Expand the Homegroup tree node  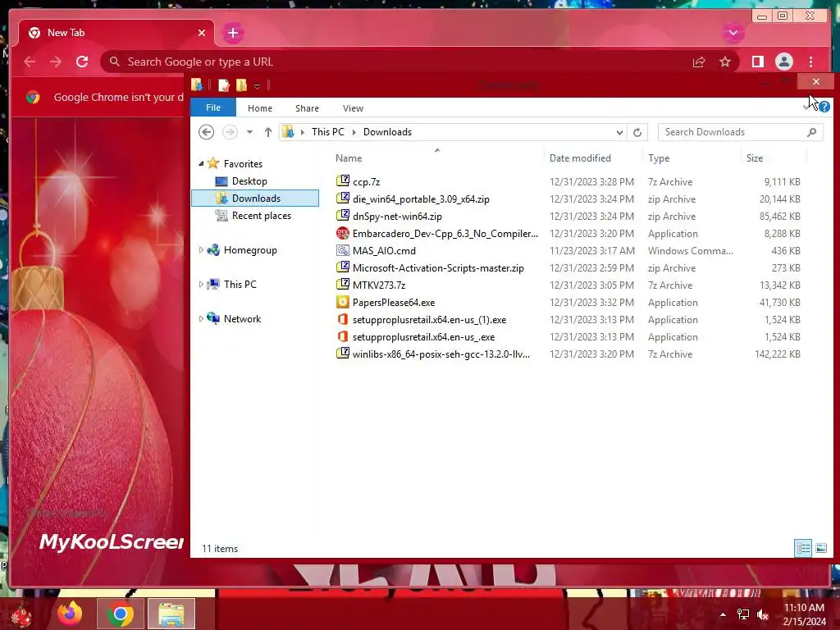click(202, 249)
